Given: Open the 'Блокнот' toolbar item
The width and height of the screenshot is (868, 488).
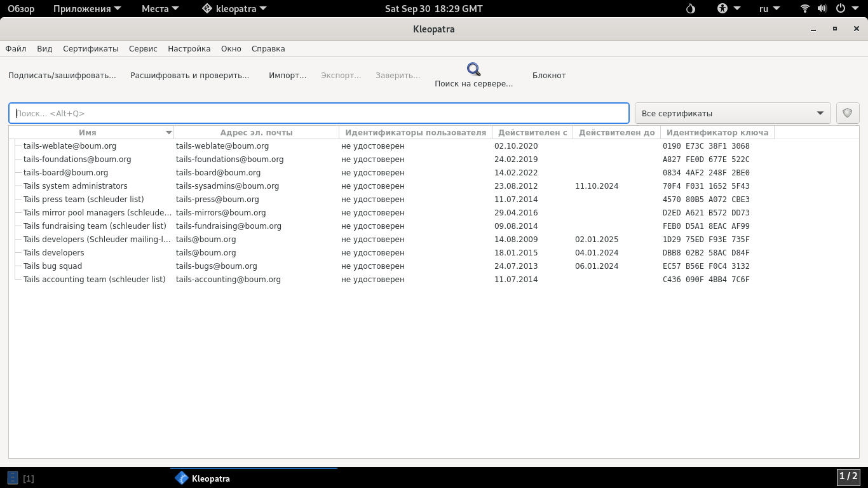Looking at the screenshot, I should tap(549, 75).
